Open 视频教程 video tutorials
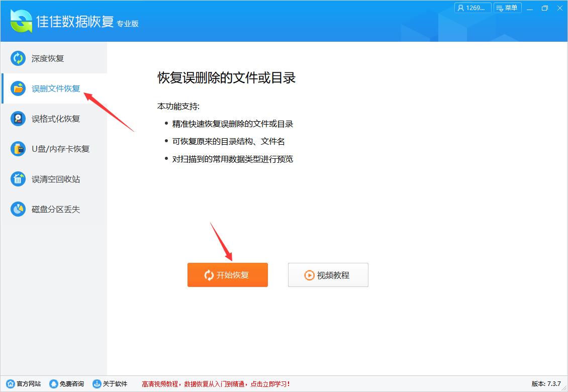Screen dimensions: 568x392 click(x=328, y=275)
